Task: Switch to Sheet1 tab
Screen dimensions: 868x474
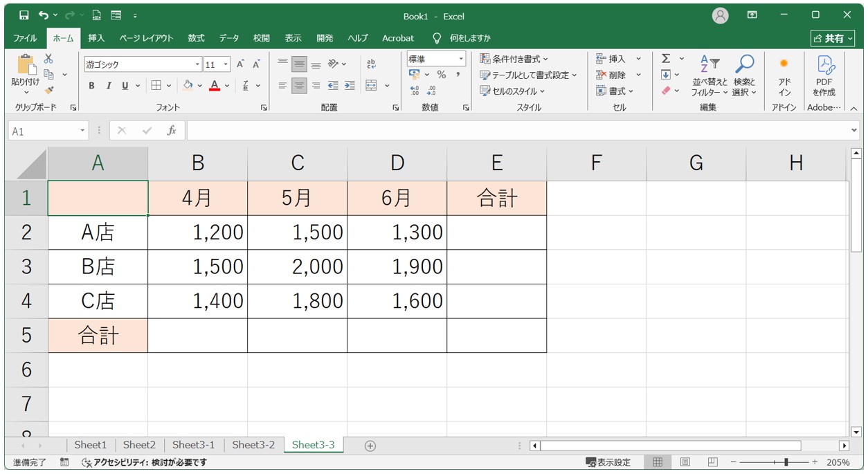Action: tap(91, 445)
